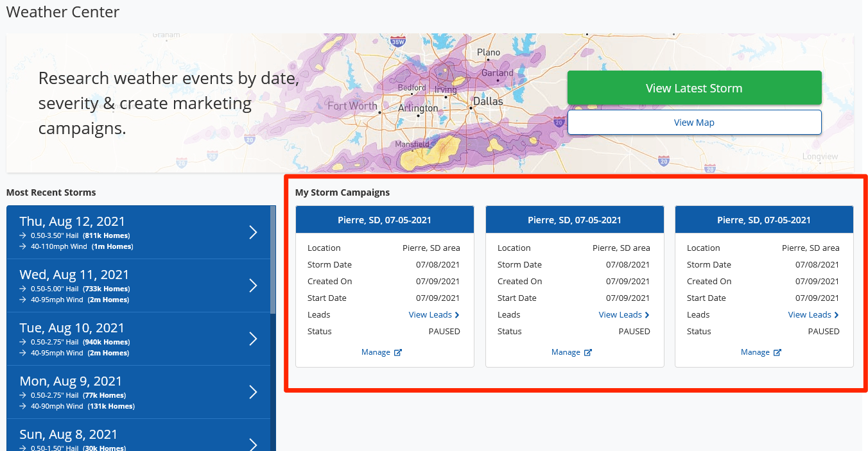Click Manage external-link icon in first campaign card

(397, 352)
